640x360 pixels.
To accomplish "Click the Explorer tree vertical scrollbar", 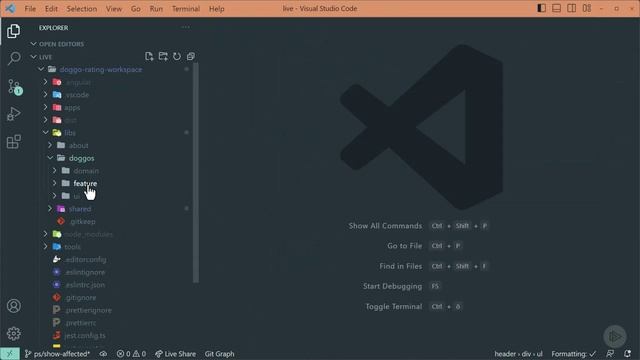I will pos(196,173).
